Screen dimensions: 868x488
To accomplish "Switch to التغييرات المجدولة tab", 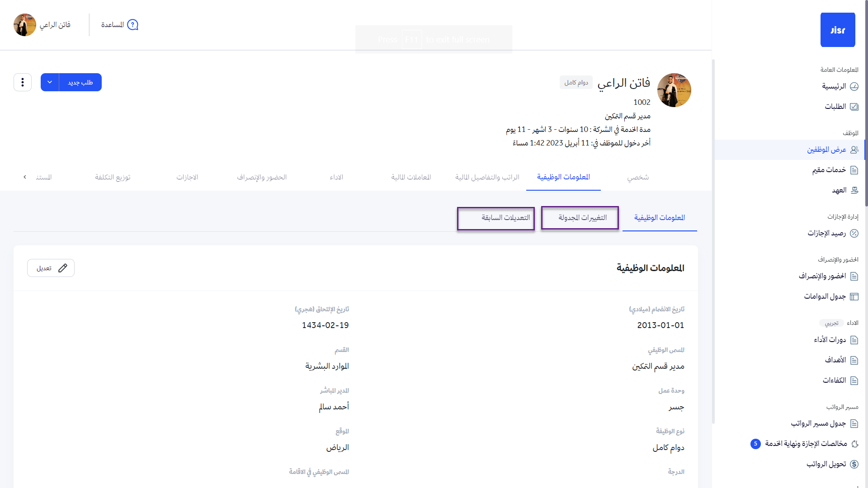I will [582, 218].
